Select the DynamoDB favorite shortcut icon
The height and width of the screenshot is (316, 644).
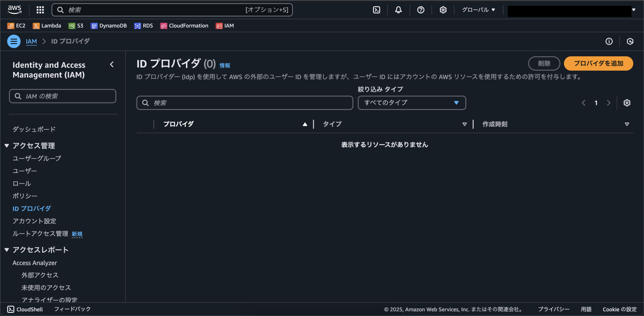tap(94, 25)
